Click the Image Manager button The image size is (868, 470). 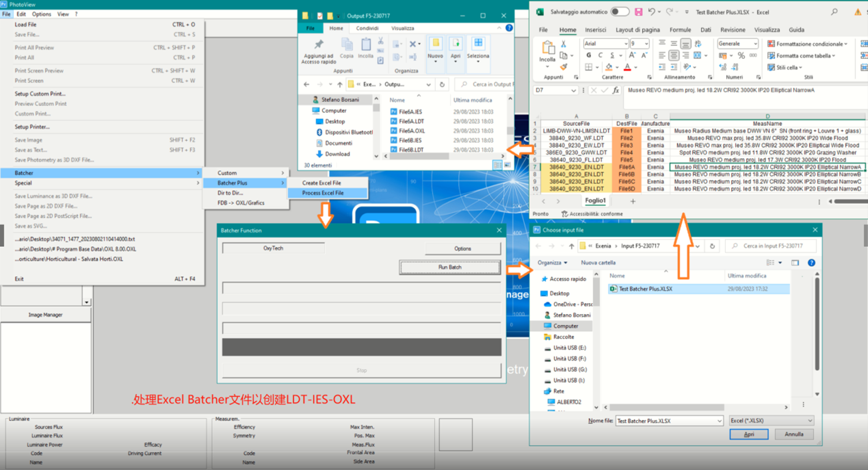(x=45, y=315)
